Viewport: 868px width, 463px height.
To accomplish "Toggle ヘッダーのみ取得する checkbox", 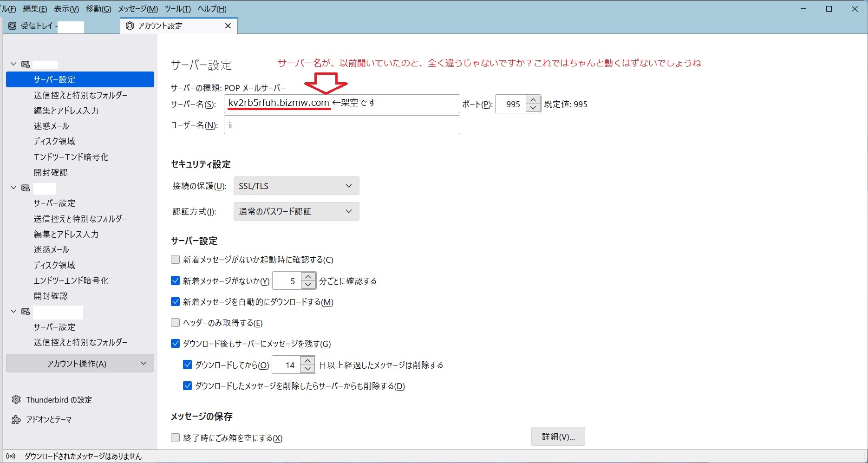I will click(x=176, y=323).
